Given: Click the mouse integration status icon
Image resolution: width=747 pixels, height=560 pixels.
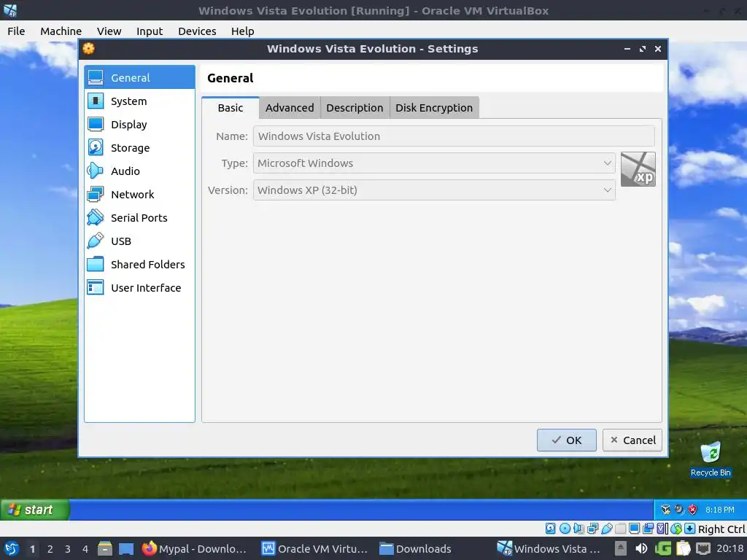Looking at the screenshot, I should [x=676, y=529].
